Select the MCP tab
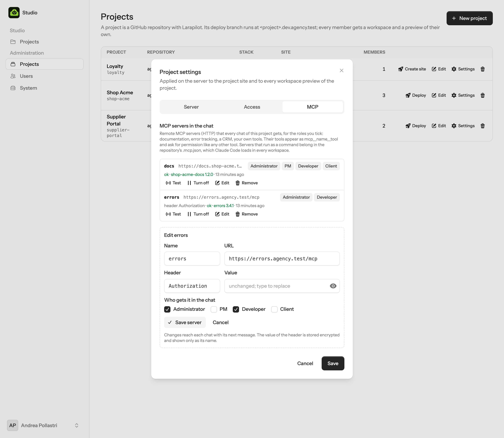This screenshot has width=504, height=438. click(x=313, y=107)
